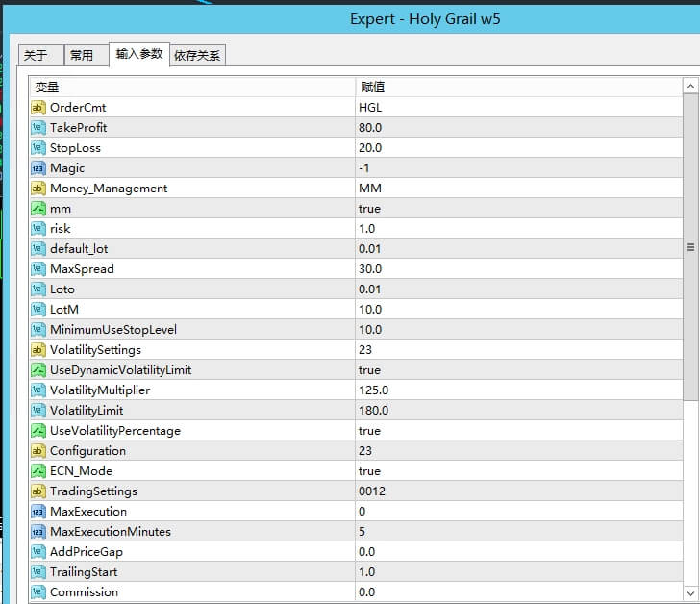Click the icon beside Money_Management
700x604 pixels.
(x=38, y=189)
